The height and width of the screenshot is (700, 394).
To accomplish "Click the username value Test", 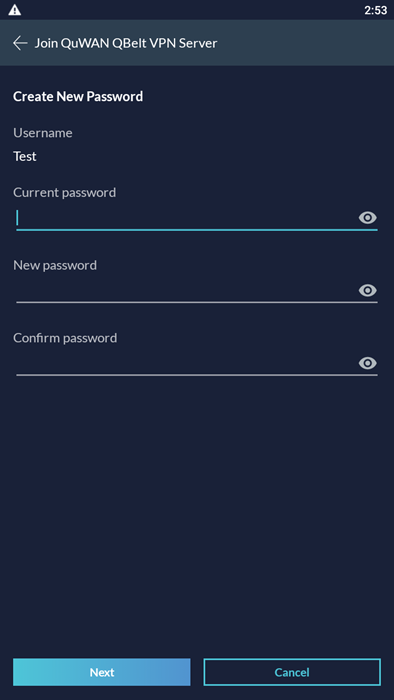I will (x=25, y=157).
